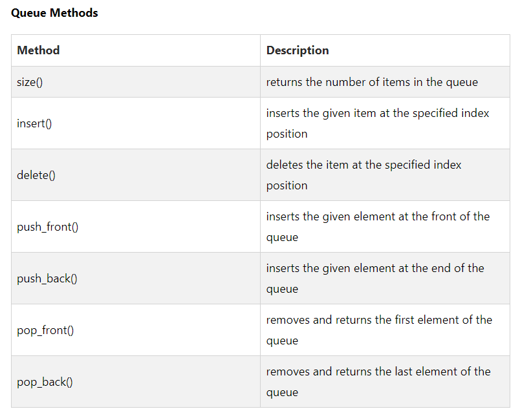Click the Description column header
The height and width of the screenshot is (420, 520).
pos(298,50)
